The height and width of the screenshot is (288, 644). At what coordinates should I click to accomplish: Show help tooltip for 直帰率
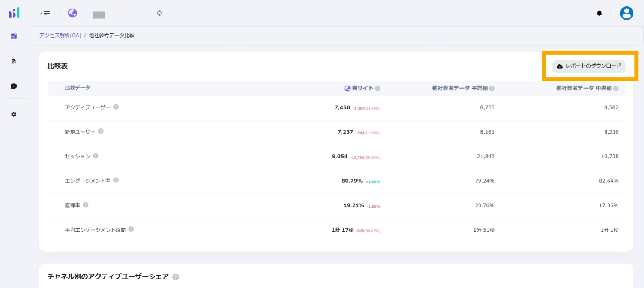(x=86, y=205)
